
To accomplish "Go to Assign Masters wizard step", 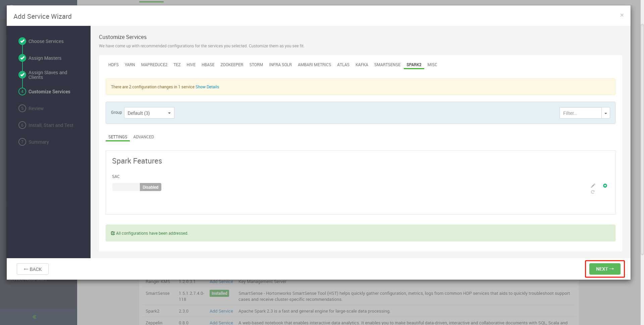I will pos(45,58).
